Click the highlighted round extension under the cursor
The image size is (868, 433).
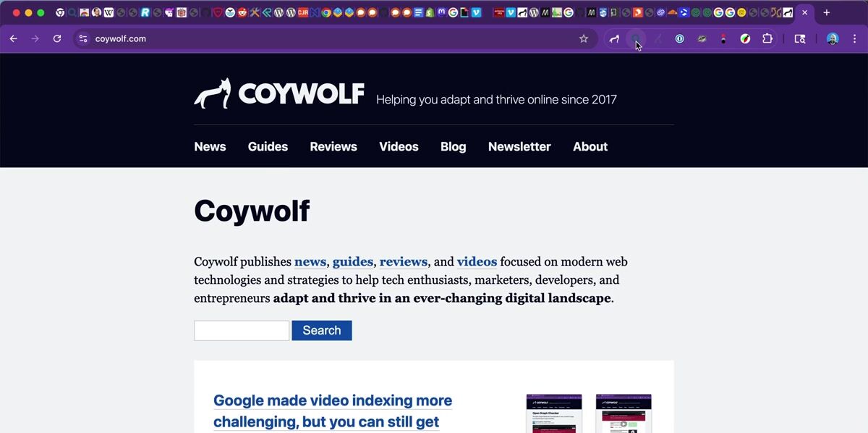click(x=635, y=38)
